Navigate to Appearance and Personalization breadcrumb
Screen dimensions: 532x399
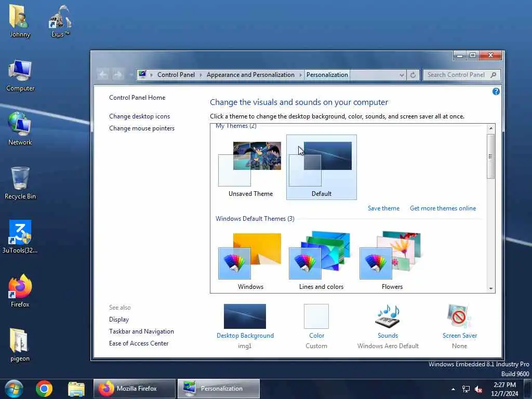tap(250, 75)
